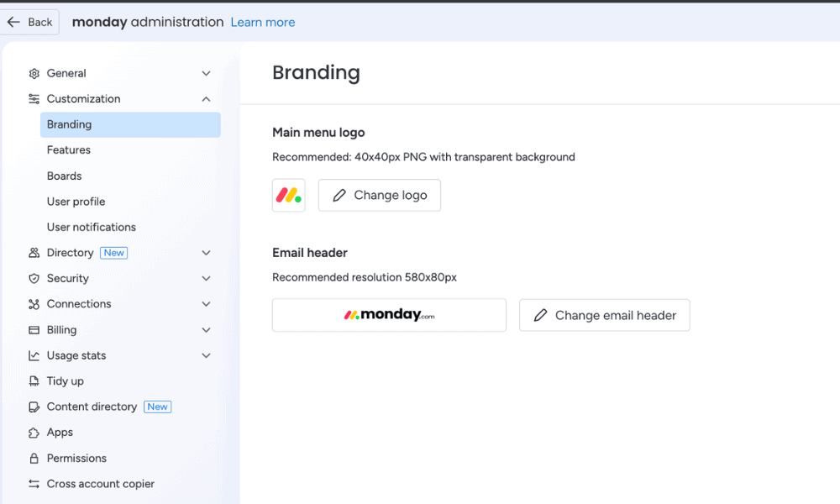Expand the Usage stats chevron

(206, 356)
